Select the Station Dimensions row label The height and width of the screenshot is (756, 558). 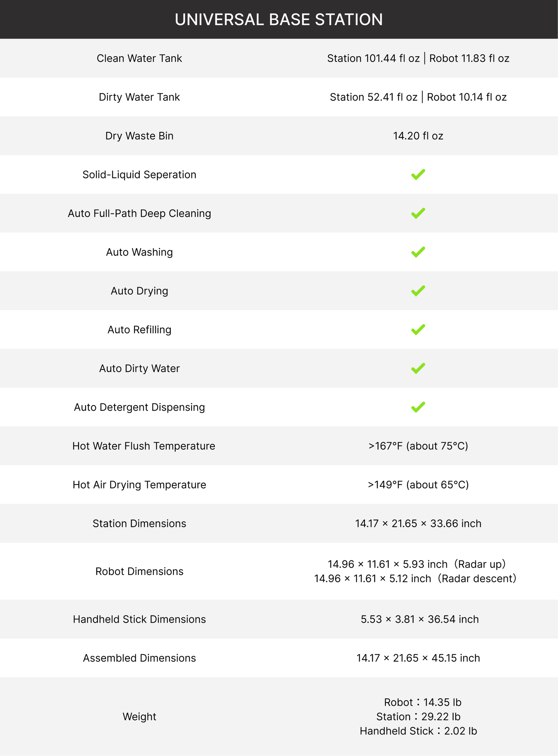coord(139,523)
